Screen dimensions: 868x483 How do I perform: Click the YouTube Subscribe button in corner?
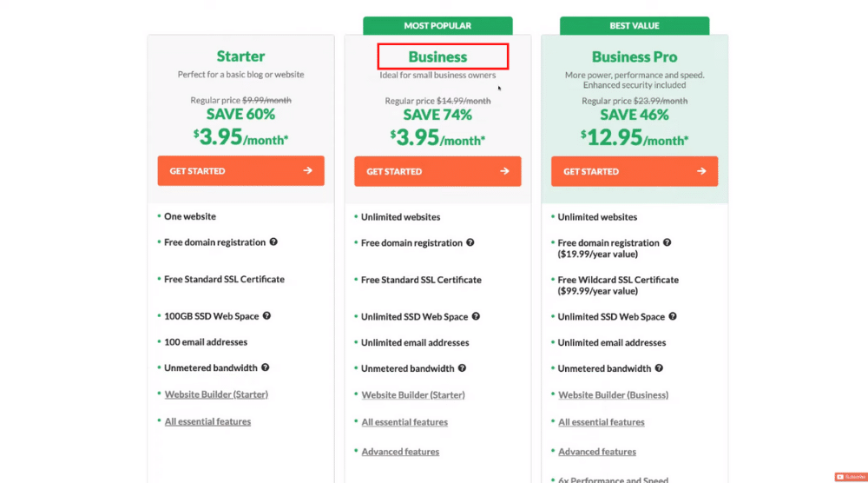coord(851,477)
